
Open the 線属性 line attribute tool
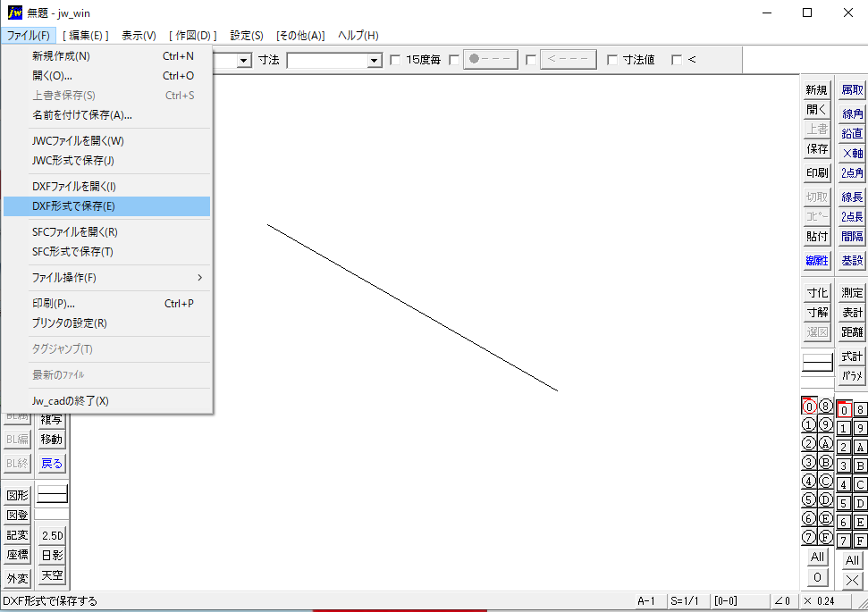(816, 260)
